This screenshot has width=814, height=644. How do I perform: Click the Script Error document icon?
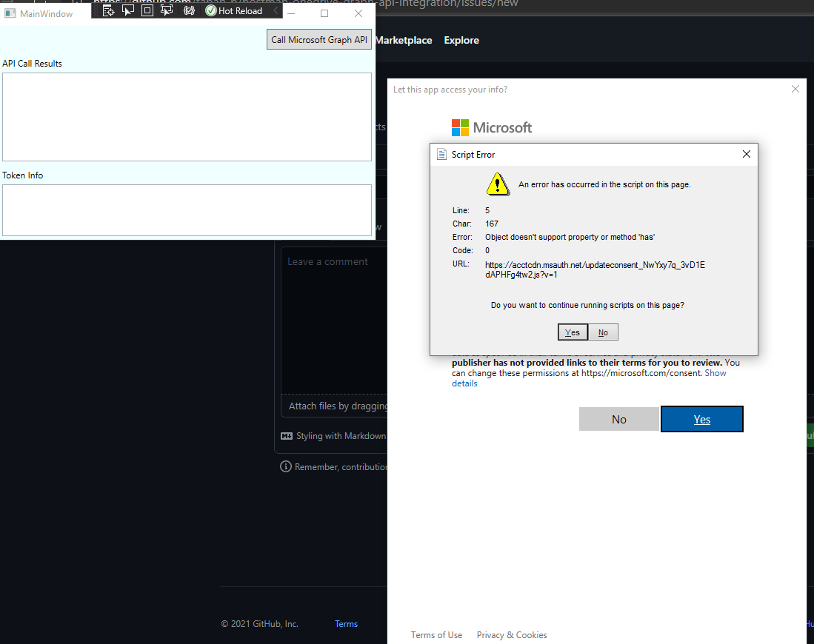441,154
